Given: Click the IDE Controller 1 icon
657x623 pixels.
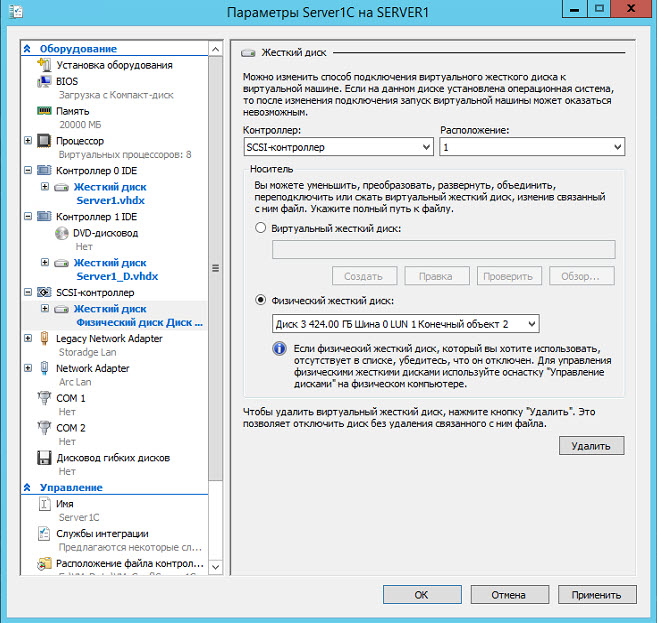Looking at the screenshot, I should click(x=44, y=217).
